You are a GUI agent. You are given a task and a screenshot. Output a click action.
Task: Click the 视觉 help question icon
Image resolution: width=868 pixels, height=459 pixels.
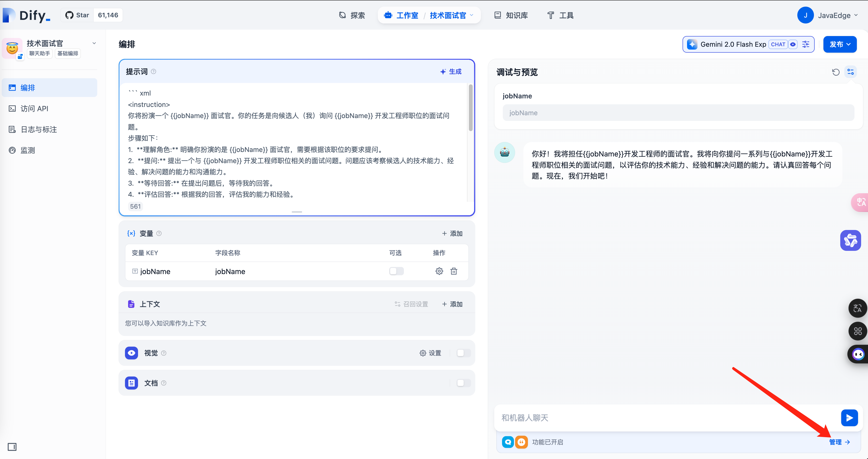tap(164, 353)
